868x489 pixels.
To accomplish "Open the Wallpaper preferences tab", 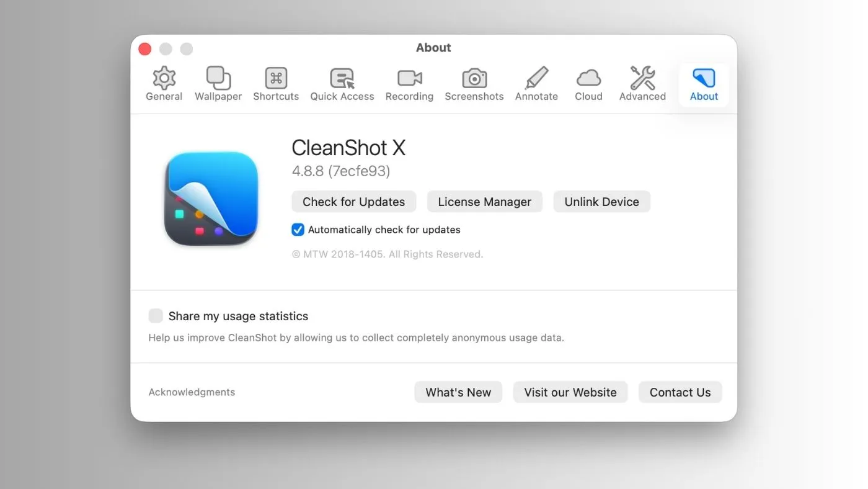I will [218, 84].
